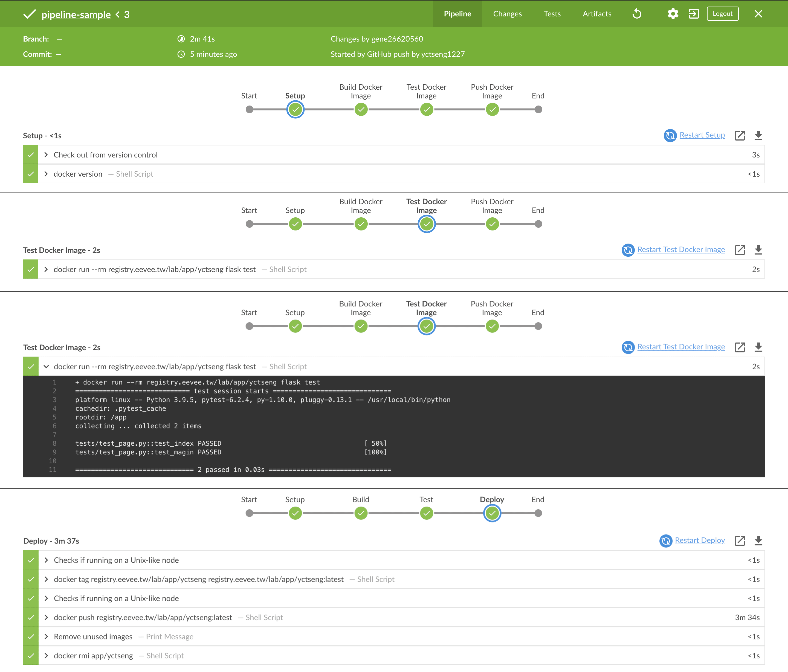Expand the Check out from version control step

[46, 155]
